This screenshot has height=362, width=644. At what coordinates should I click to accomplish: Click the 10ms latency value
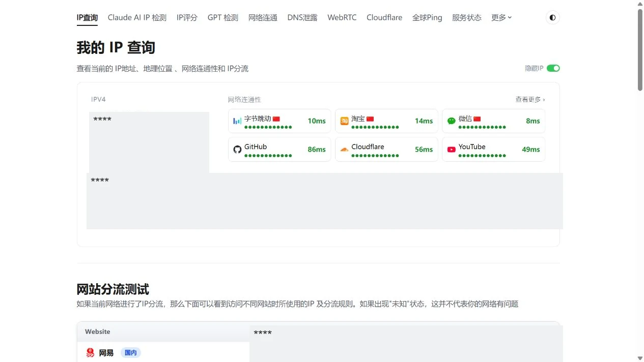click(317, 121)
